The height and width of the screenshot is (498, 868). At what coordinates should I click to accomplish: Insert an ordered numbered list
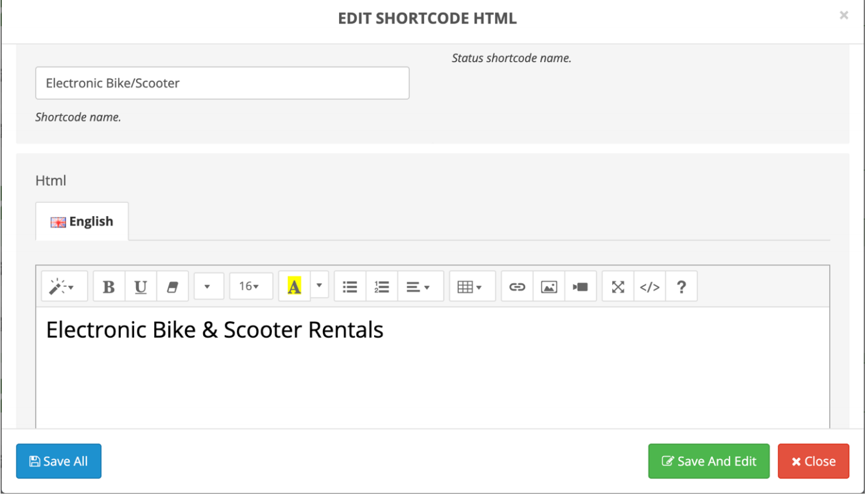(x=382, y=287)
